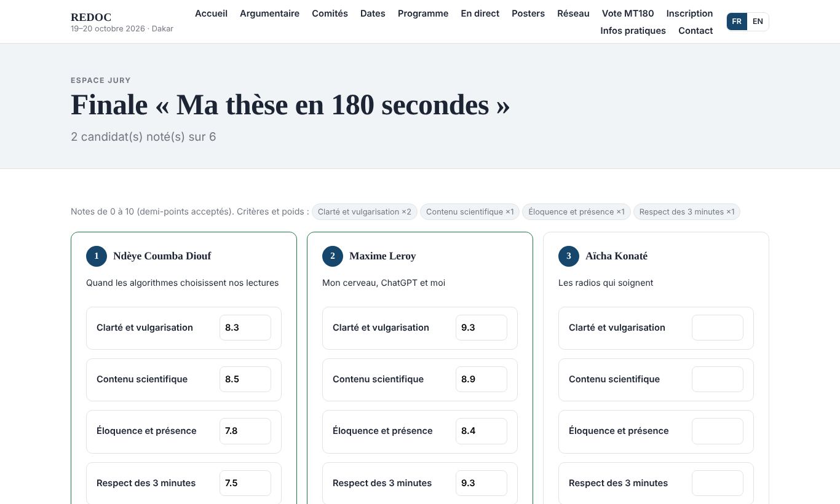
Task: Click candidate number 2 badge
Action: tap(333, 256)
